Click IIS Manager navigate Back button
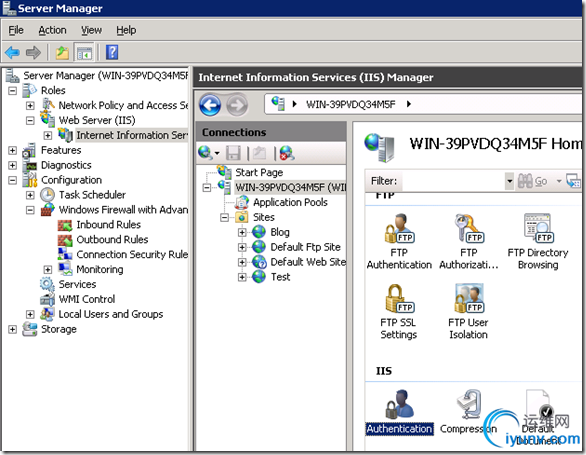Image resolution: width=586 pixels, height=455 pixels. (210, 105)
